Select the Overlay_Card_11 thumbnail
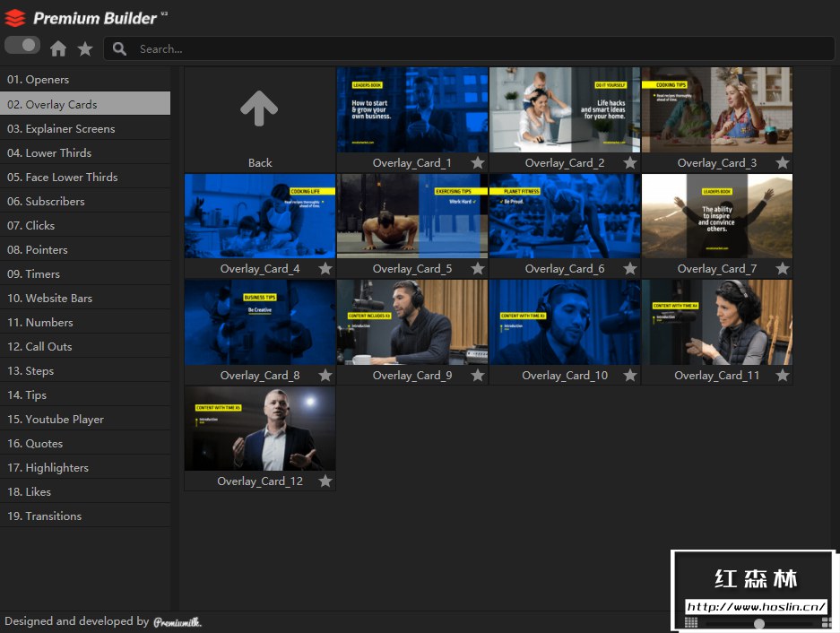Screen dimensions: 840x633 coord(717,323)
